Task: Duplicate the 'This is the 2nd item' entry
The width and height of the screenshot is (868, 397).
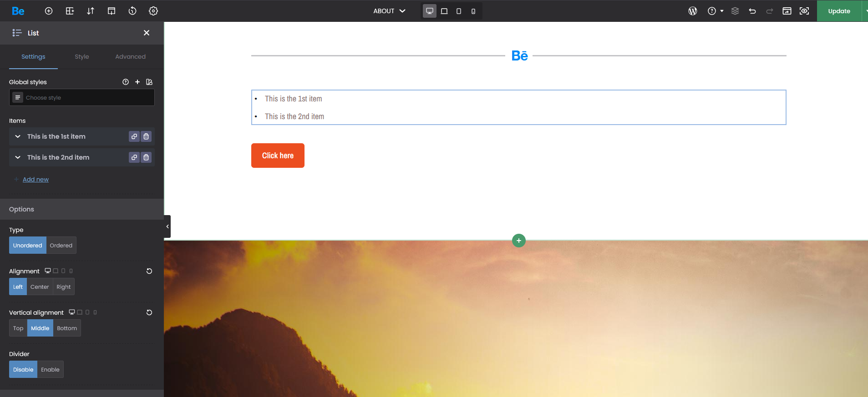Action: 134,157
